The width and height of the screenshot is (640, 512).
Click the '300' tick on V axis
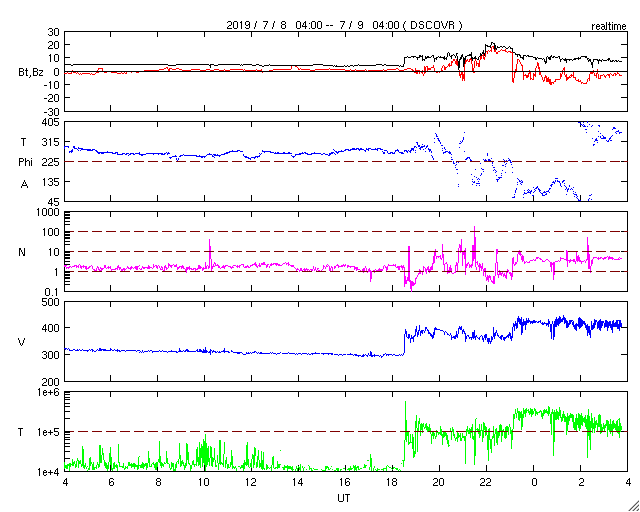[51, 355]
